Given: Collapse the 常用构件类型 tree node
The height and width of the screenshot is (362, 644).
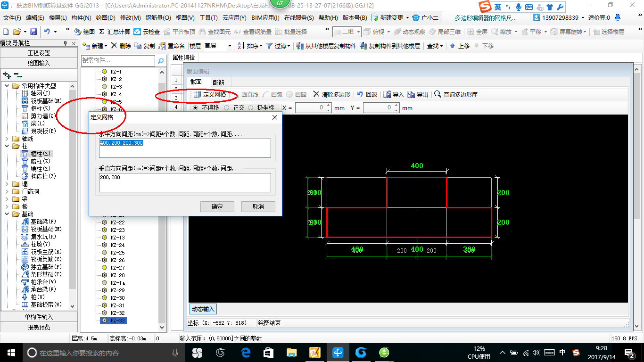Looking at the screenshot, I should click(7, 86).
